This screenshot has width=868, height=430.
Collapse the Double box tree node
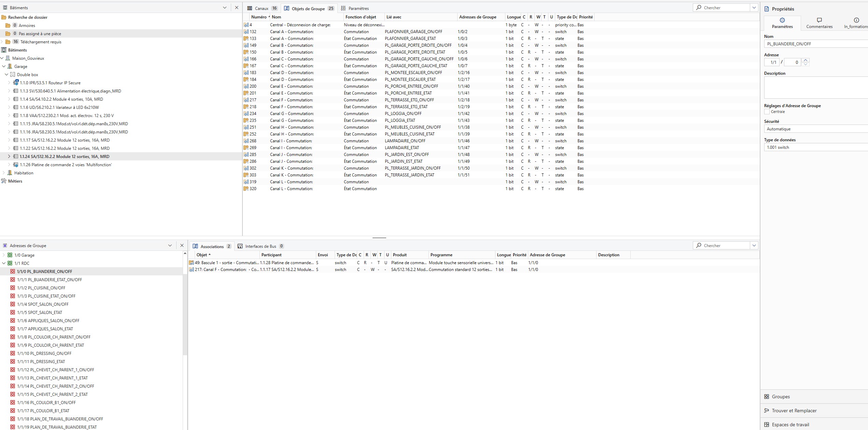tap(6, 74)
